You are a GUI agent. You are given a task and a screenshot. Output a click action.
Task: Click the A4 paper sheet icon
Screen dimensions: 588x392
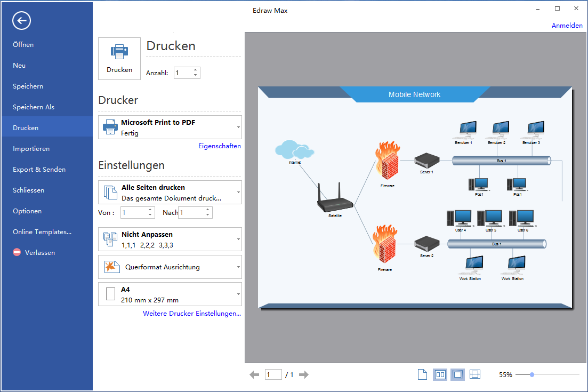pos(111,294)
